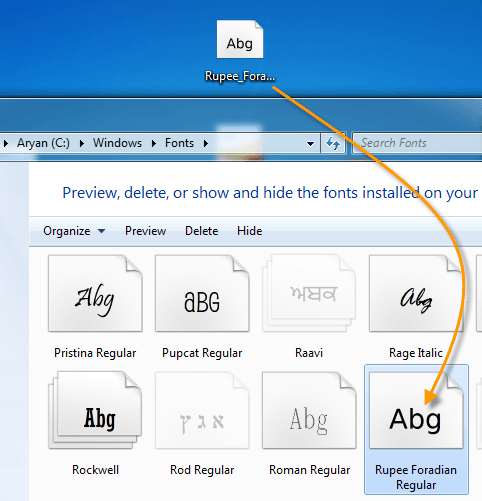The width and height of the screenshot is (482, 501).
Task: Open the Organize dropdown menu
Action: [x=74, y=231]
